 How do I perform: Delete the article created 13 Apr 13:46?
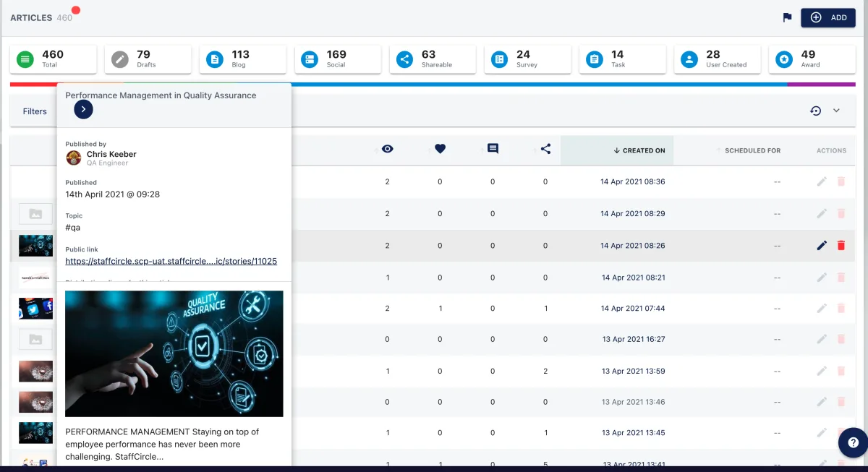[x=841, y=402]
